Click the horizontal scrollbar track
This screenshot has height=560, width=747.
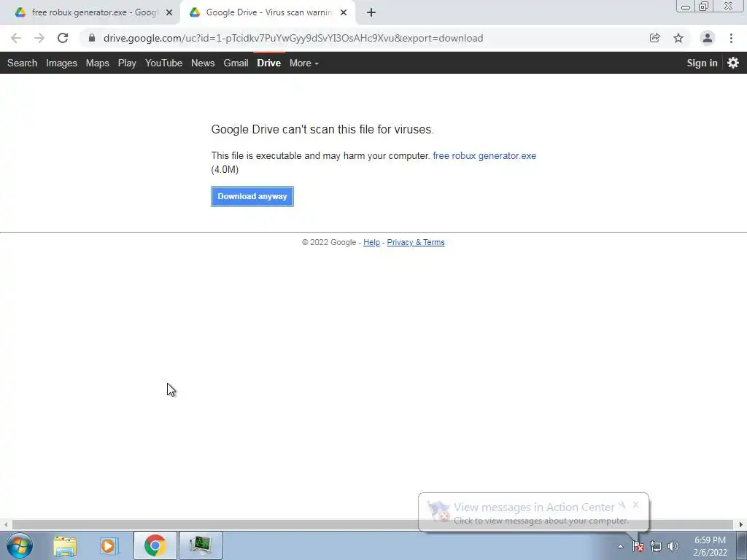tap(373, 524)
